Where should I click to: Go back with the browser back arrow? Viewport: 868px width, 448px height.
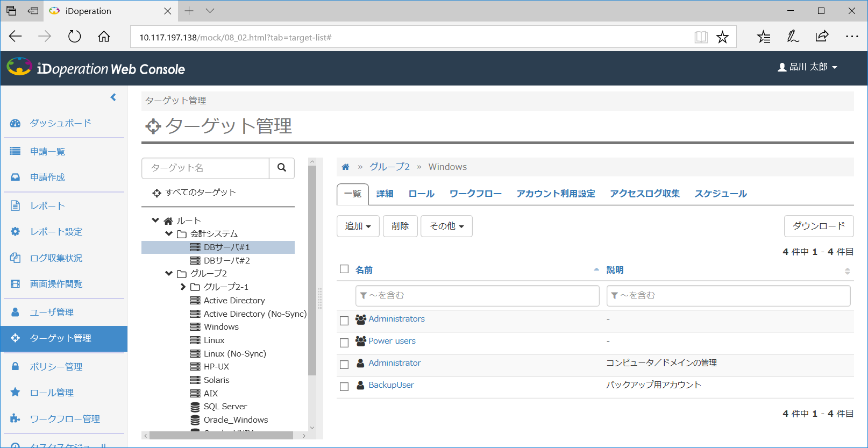pyautogui.click(x=16, y=36)
